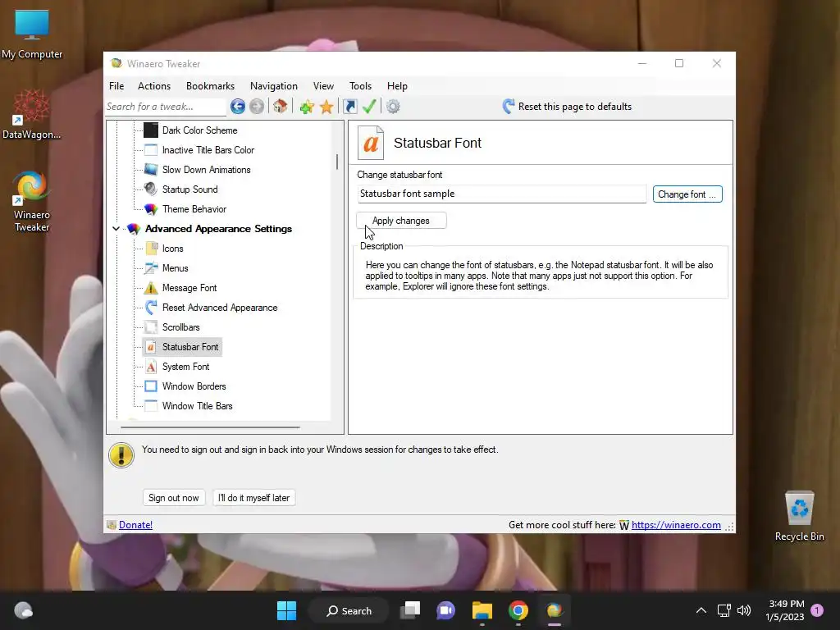840x630 pixels.
Task: Open Task View from the taskbar
Action: tap(410, 610)
